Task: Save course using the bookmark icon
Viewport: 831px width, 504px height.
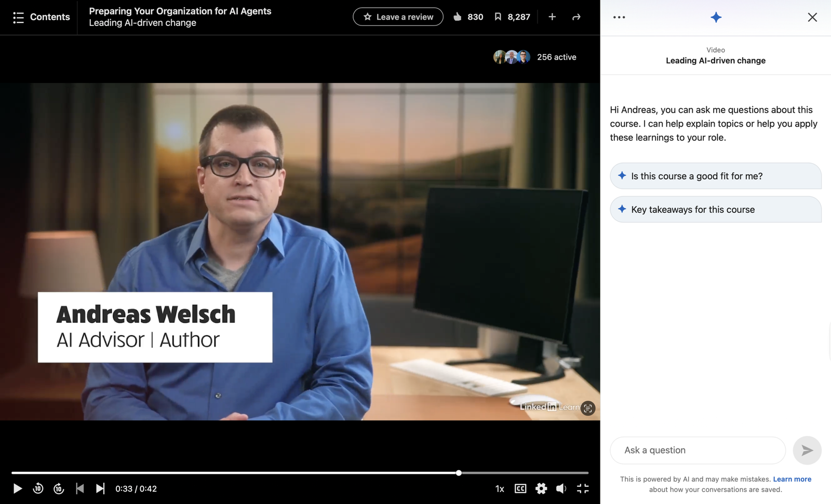Action: coord(498,17)
